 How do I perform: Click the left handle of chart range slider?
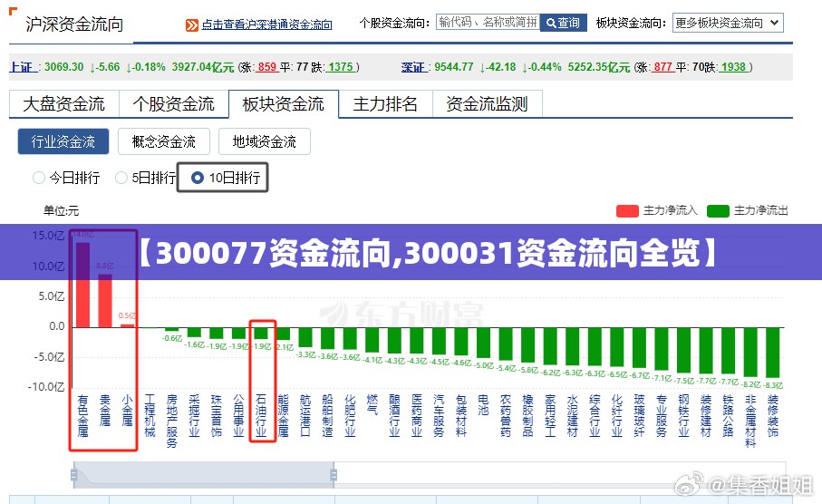tap(74, 475)
